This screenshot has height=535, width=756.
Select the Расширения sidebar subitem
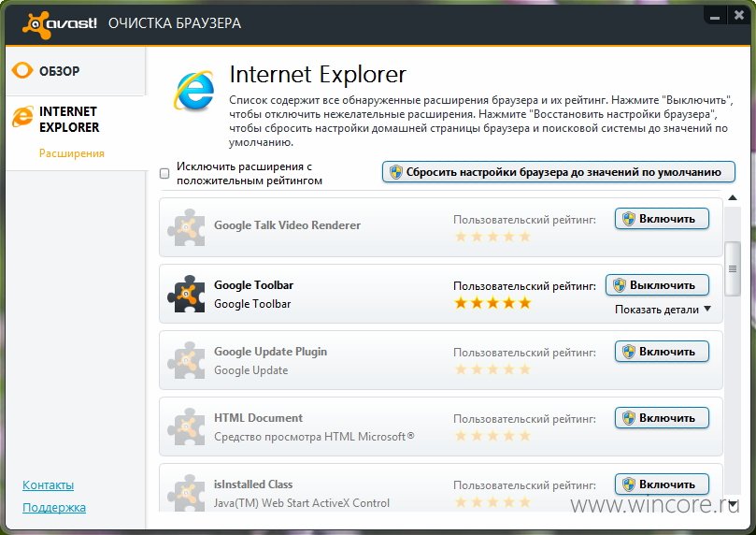72,153
